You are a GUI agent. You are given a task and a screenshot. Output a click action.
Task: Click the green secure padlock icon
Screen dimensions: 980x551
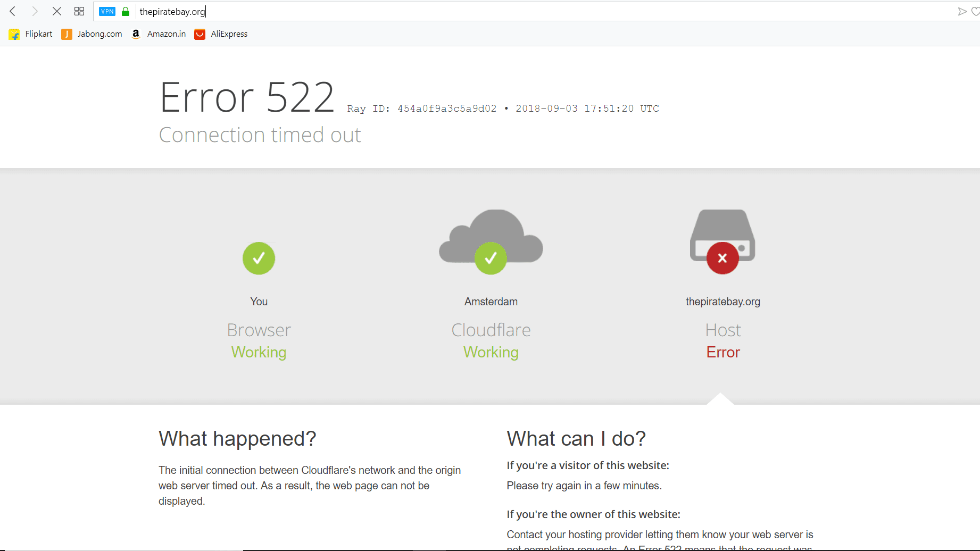(x=126, y=11)
